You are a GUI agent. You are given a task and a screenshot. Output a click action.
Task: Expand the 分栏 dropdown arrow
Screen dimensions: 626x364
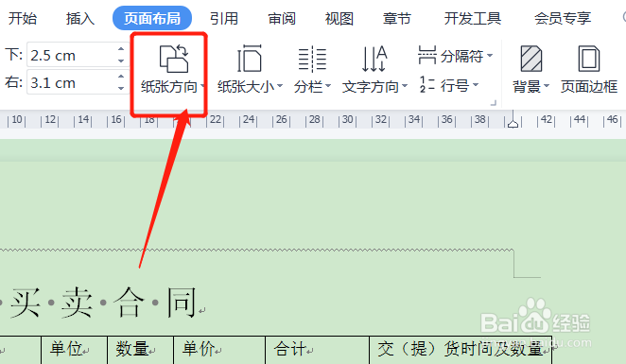click(328, 86)
